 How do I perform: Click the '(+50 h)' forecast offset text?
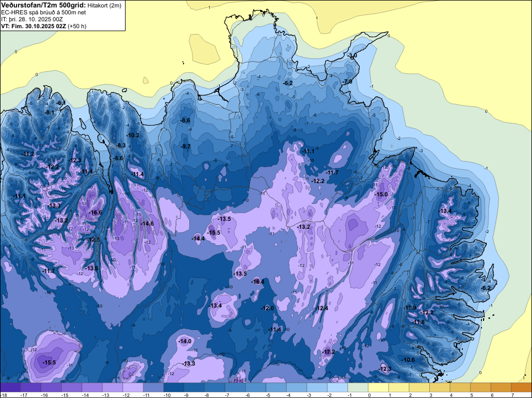coord(77,26)
